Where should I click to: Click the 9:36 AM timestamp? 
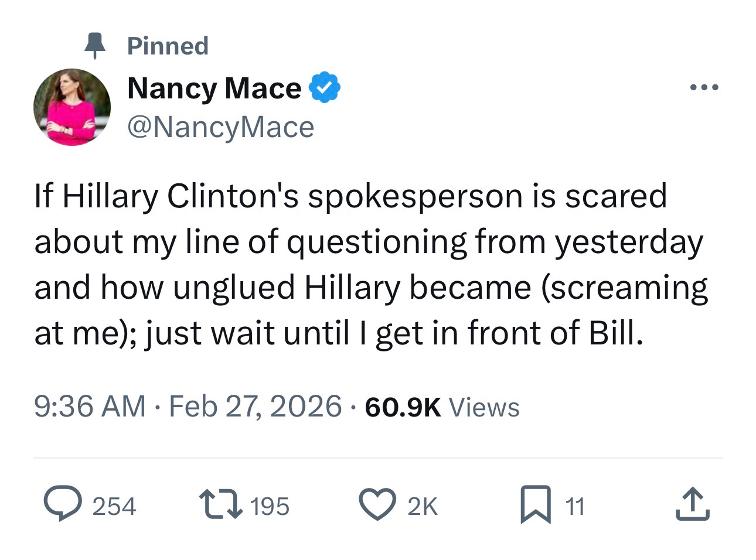pos(90,407)
